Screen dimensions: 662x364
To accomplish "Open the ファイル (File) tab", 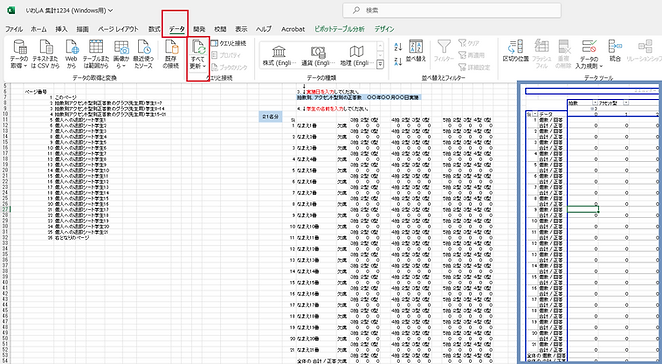I will coord(14,29).
